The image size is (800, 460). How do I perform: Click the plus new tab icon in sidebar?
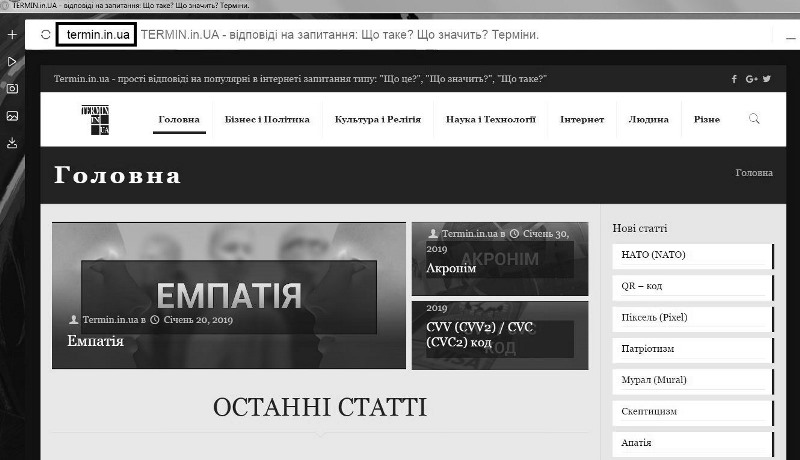12,35
